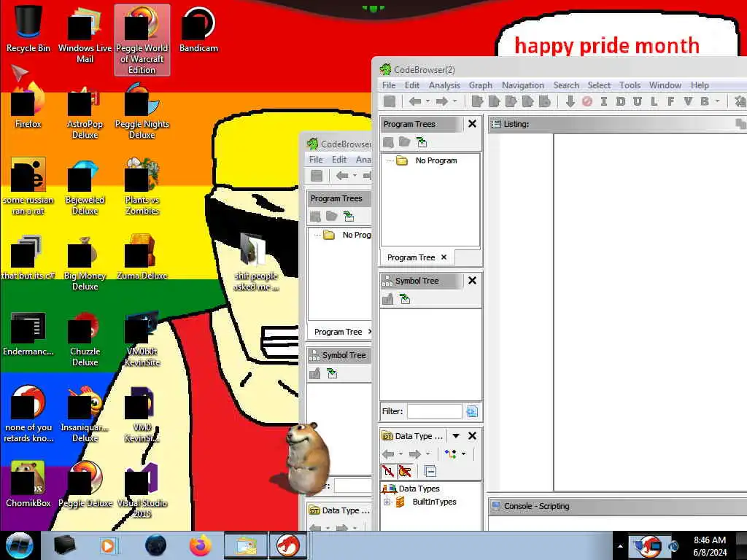This screenshot has width=747, height=560.
Task: Toggle navigation green-arrows icon in front Program Trees
Action: [x=422, y=142]
